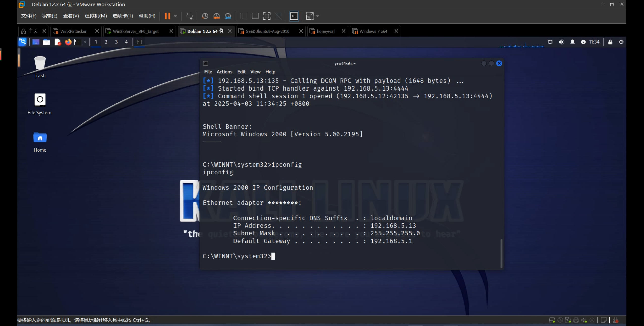
Task: Enter full screen mode icon
Action: tap(267, 16)
